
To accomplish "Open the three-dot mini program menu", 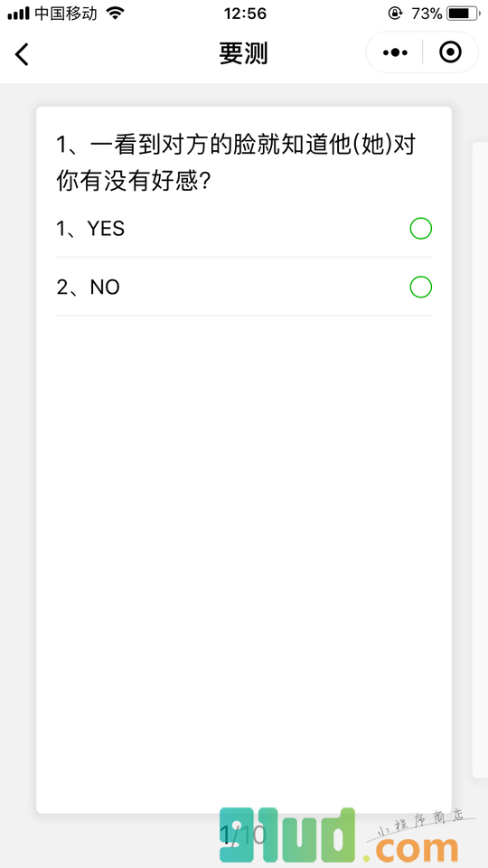I will pyautogui.click(x=395, y=52).
